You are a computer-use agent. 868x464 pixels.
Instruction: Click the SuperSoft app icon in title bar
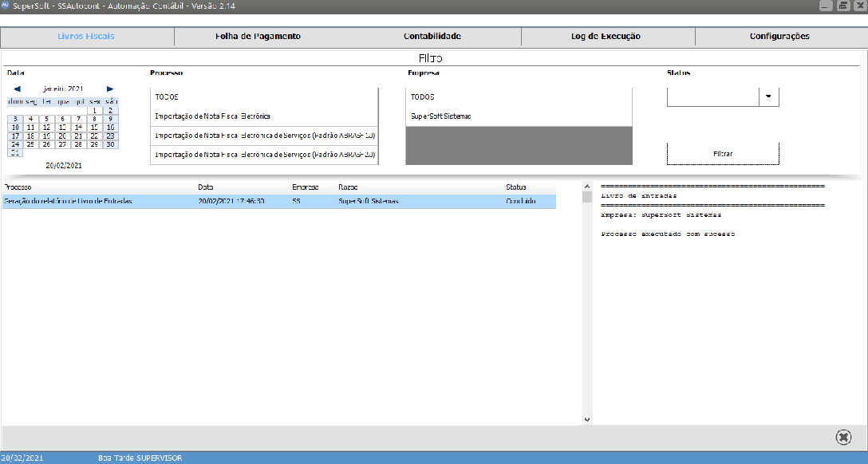tap(6, 6)
